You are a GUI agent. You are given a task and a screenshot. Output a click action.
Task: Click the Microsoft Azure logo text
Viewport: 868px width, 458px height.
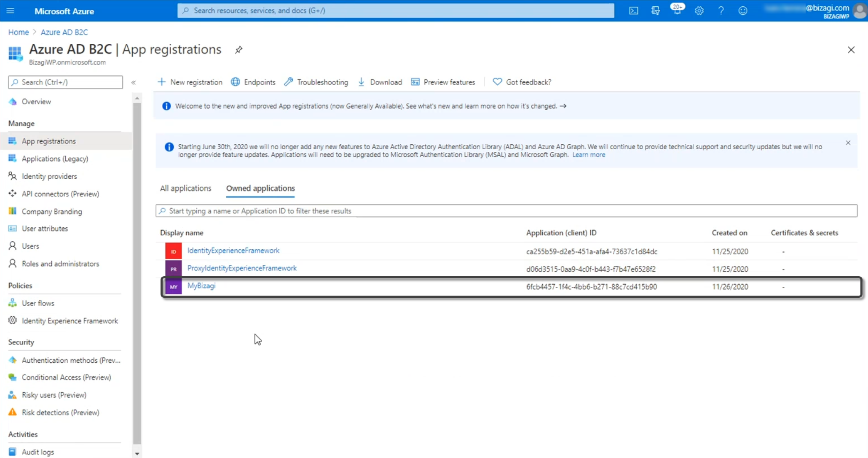64,11
